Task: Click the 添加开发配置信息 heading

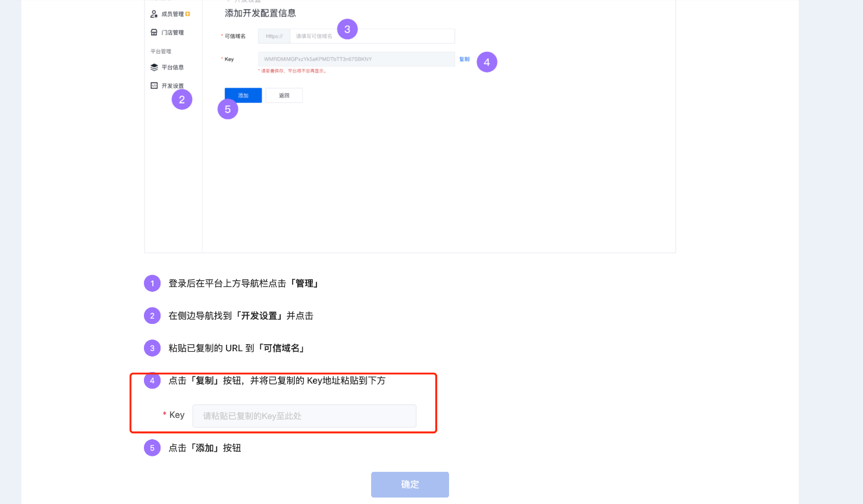Action: [x=261, y=13]
